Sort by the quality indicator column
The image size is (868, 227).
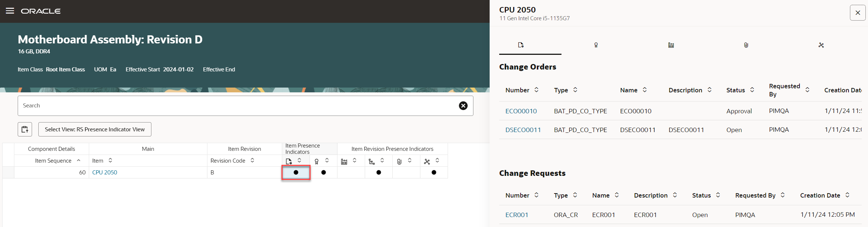327,160
